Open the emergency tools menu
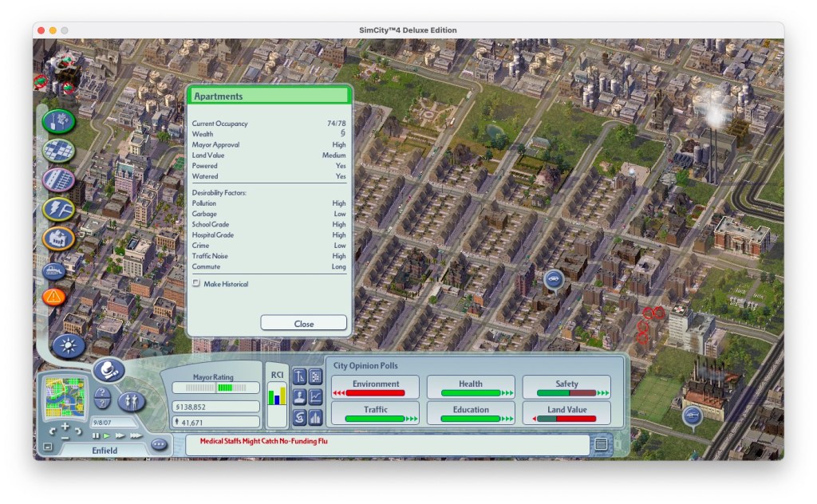 tap(53, 297)
